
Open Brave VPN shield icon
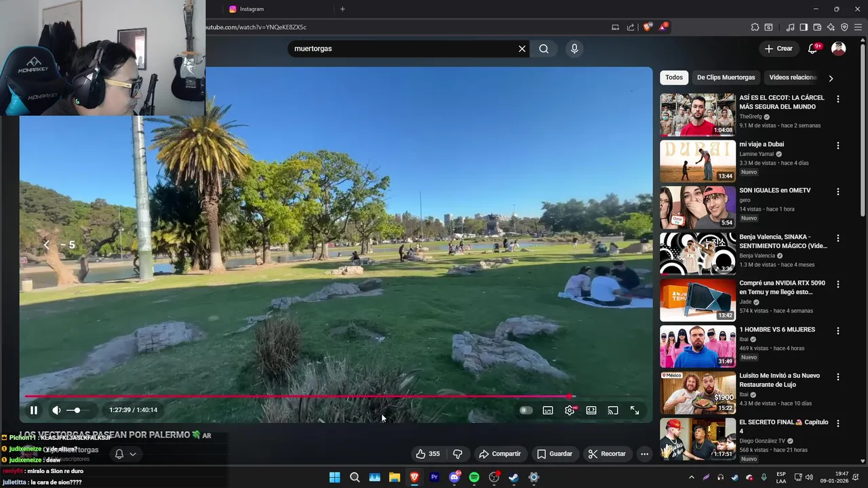[x=844, y=27]
